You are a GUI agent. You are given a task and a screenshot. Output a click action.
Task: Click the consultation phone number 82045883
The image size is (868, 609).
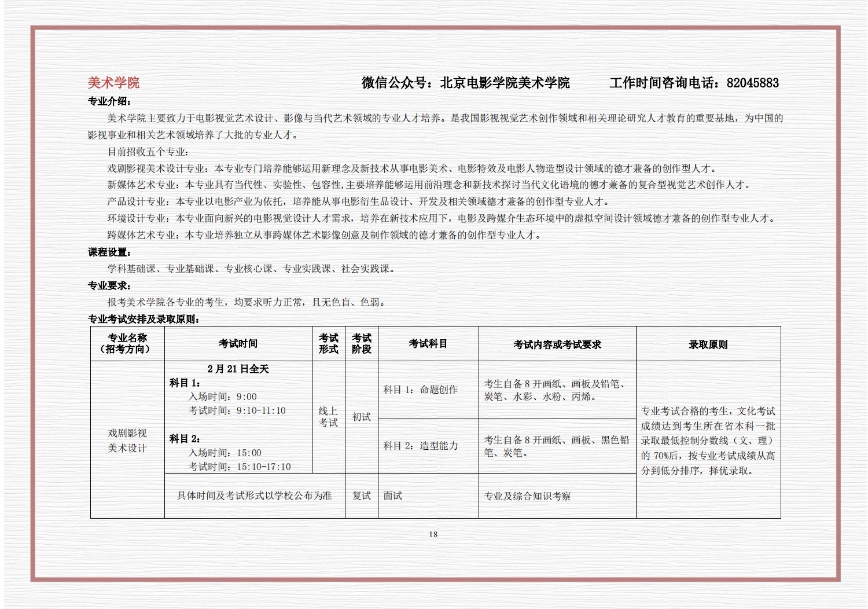(x=752, y=83)
